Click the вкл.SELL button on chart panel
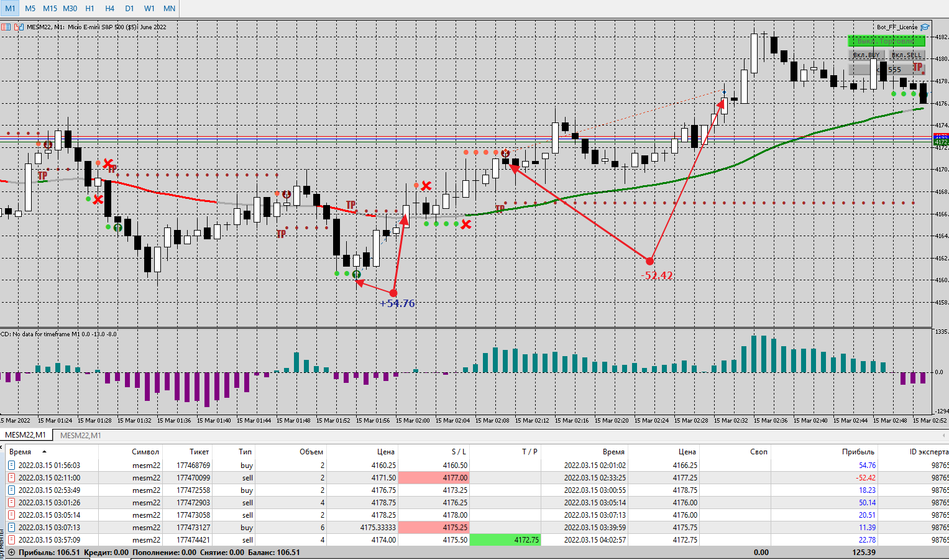The image size is (949, 560). click(x=907, y=55)
